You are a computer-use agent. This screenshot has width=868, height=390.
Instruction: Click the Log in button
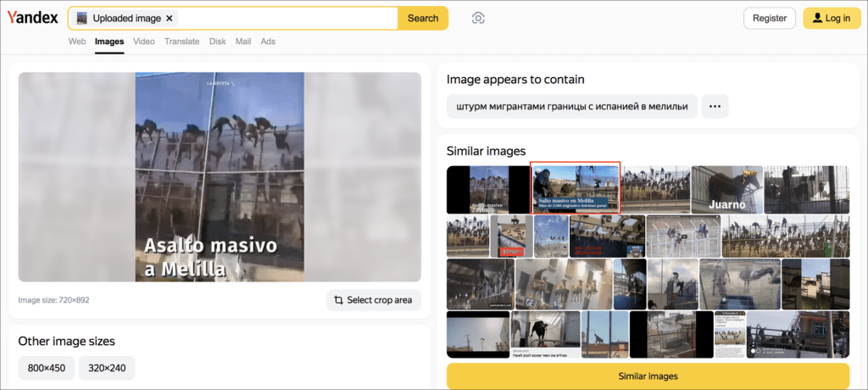point(826,18)
